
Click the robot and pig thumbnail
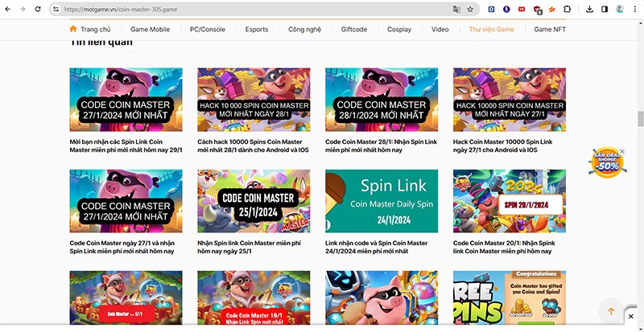[x=382, y=297]
